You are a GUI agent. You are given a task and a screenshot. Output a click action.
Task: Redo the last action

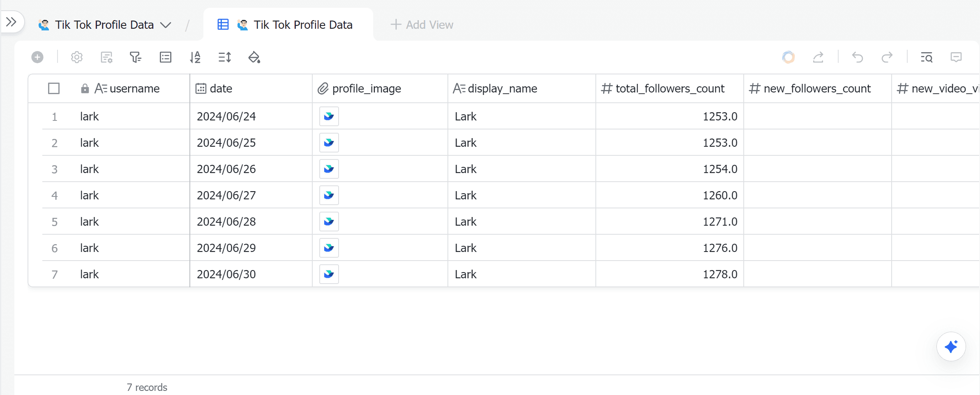click(x=887, y=57)
